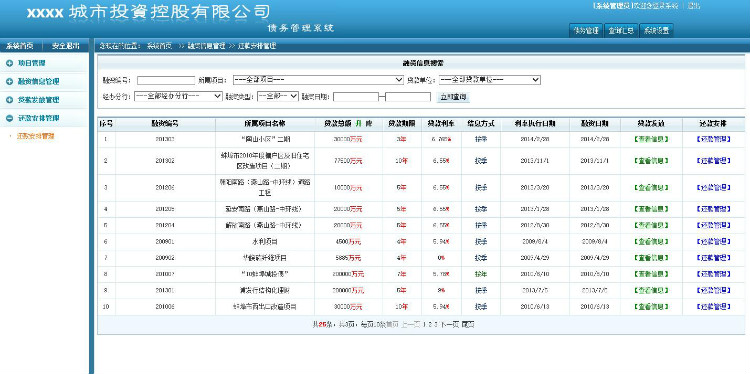Screen dimensions: 750x374
Task: Go to 上一页 in the pagination
Action: coord(411,324)
